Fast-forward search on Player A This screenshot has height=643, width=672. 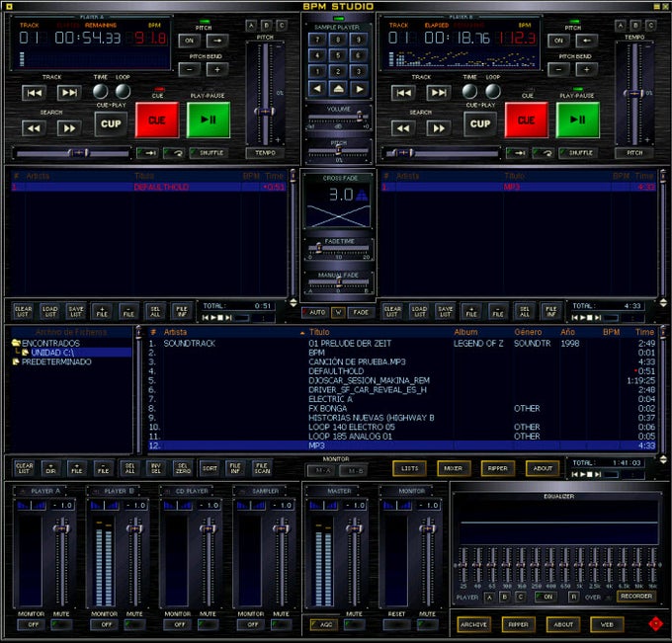pyautogui.click(x=69, y=128)
